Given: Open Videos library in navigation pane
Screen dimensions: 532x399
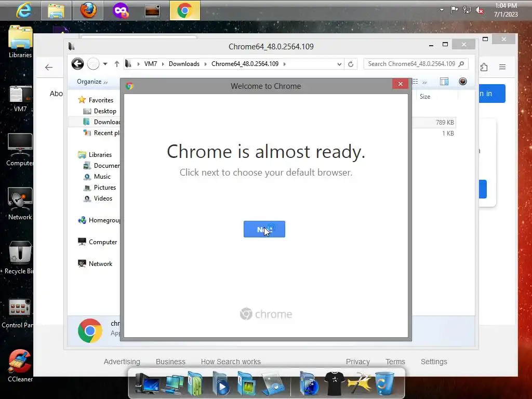Looking at the screenshot, I should 103,198.
